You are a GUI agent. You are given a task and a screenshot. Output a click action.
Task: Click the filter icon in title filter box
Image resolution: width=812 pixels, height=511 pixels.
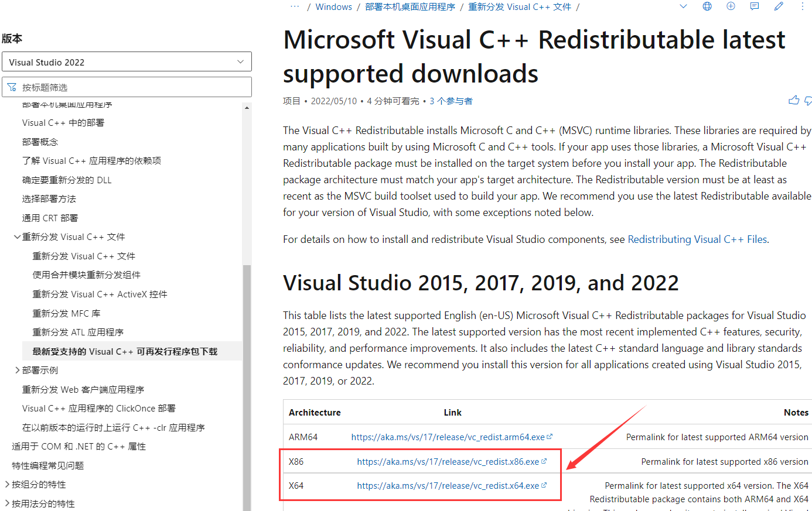[x=12, y=87]
